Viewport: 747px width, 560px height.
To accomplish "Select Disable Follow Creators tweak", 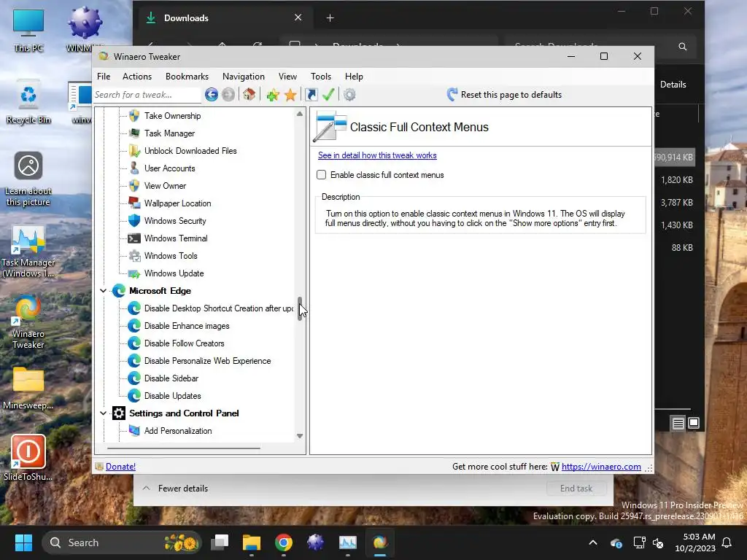I will [184, 343].
